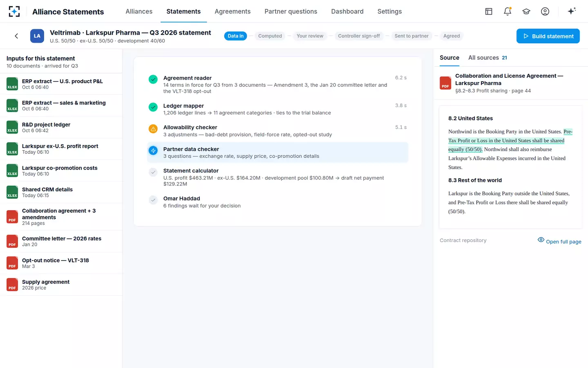Click Larkspur ex-U.S. profit report XLSX icon

coord(12,149)
